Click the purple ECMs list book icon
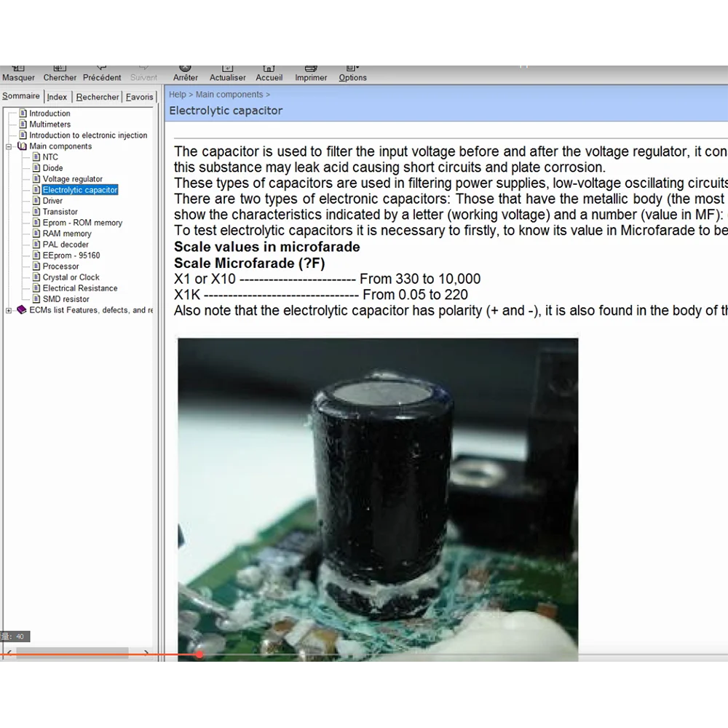The height and width of the screenshot is (728, 728). pos(22,309)
